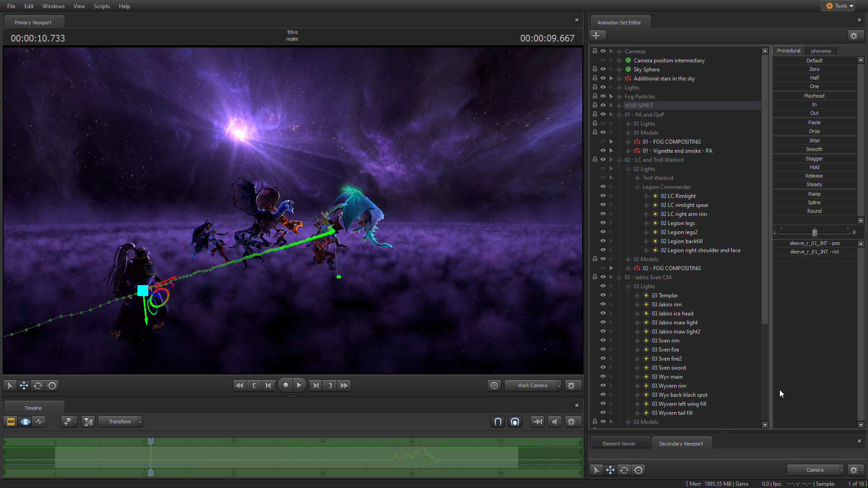Apply the Playhead procedural preset

coord(814,96)
